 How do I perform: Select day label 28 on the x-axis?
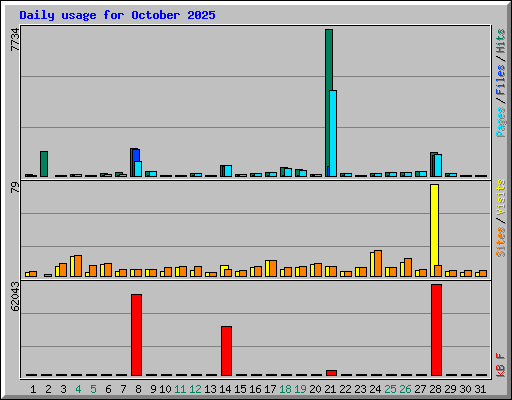[x=435, y=389]
